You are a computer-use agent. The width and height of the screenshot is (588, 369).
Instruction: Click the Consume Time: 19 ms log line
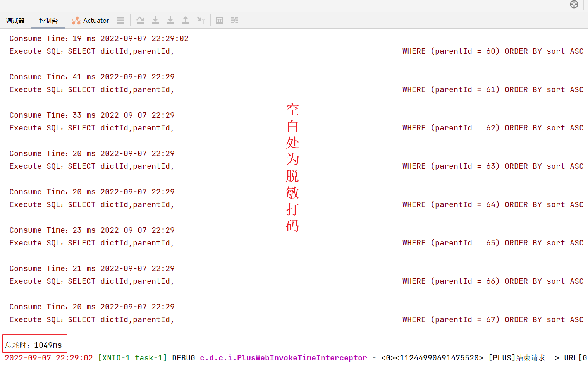(x=99, y=38)
